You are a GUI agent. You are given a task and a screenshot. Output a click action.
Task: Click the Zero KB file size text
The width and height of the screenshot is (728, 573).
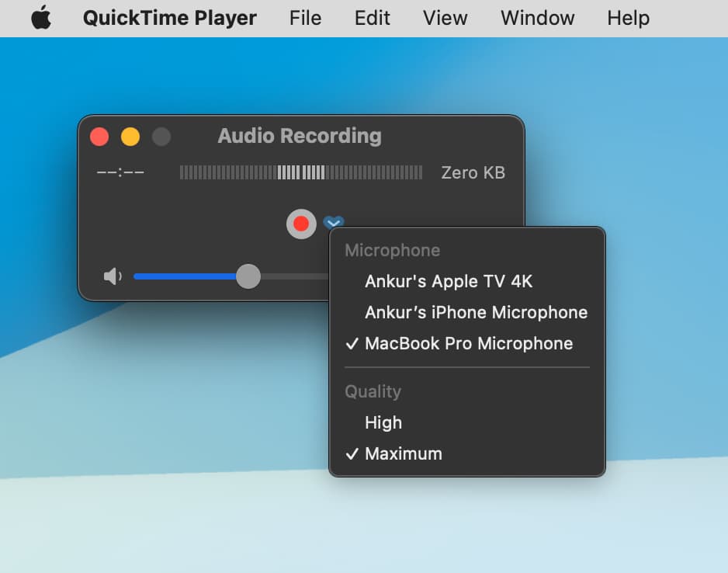473,172
